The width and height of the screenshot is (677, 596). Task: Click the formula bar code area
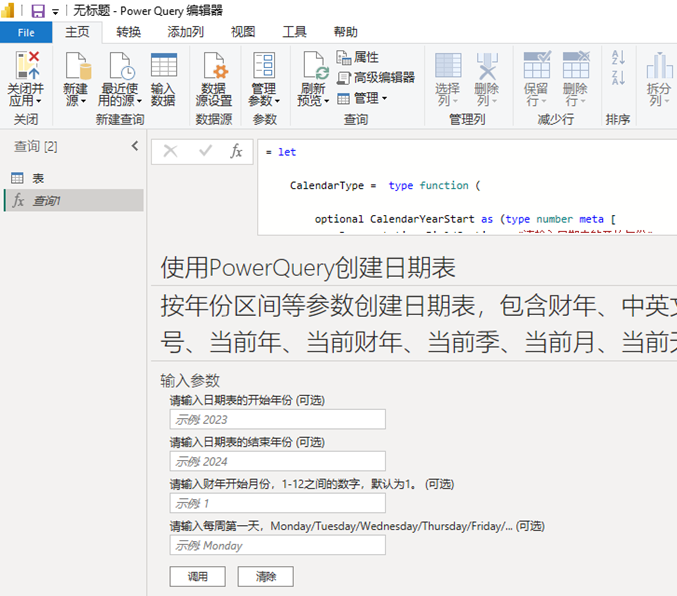tap(467, 187)
